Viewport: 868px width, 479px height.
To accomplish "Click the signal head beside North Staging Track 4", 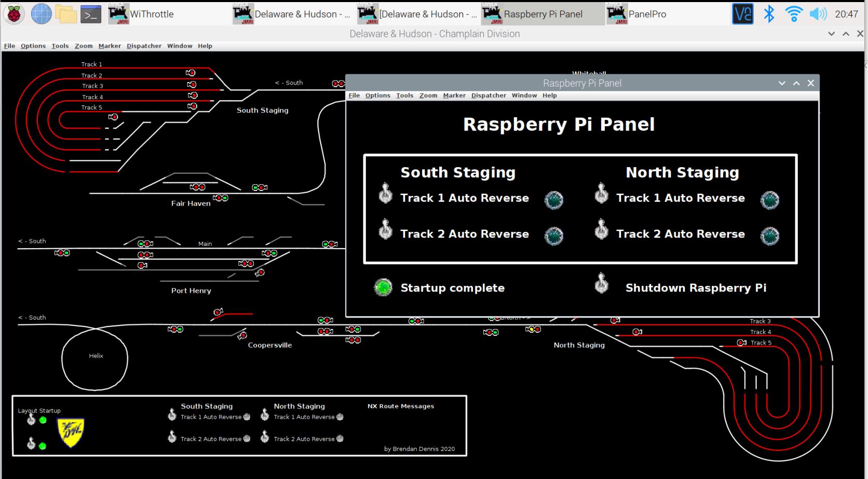I will pyautogui.click(x=637, y=332).
